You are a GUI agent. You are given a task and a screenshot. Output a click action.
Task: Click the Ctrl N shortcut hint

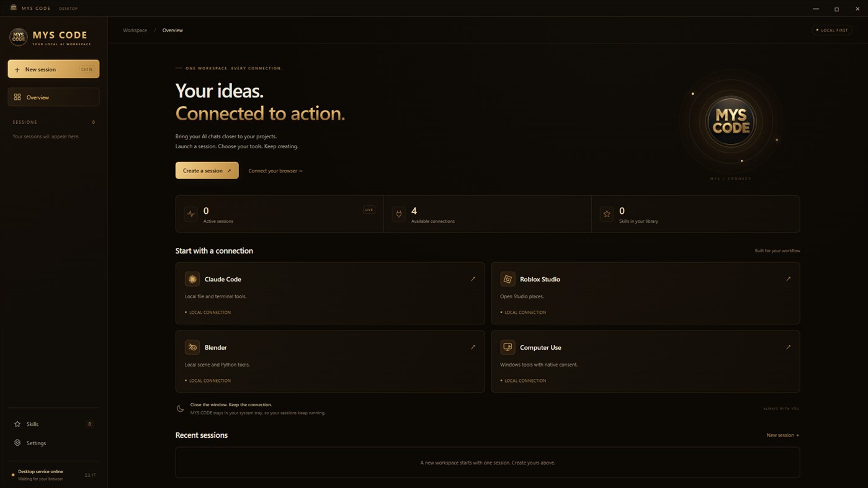click(87, 69)
